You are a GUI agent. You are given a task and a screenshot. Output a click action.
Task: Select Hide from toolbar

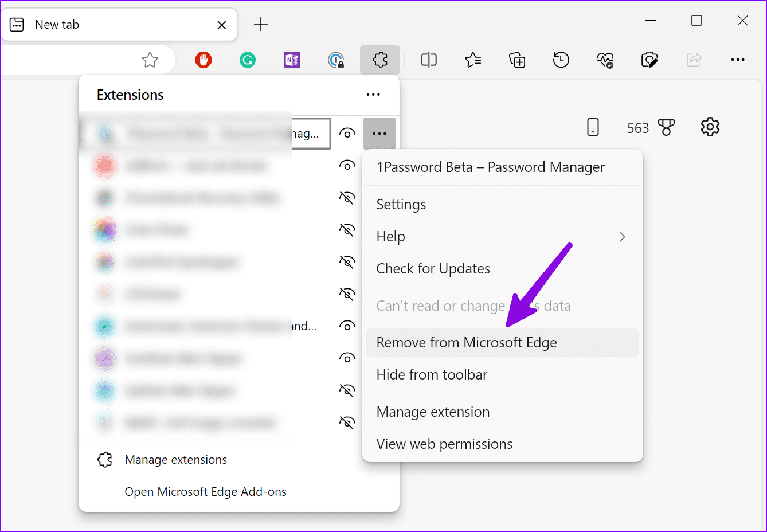pyautogui.click(x=503, y=374)
